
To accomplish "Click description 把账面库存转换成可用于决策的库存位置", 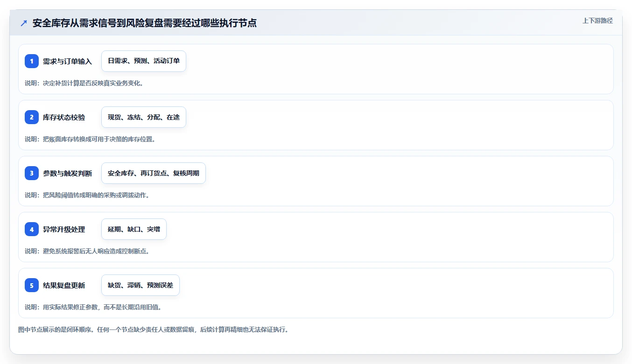I will pyautogui.click(x=90, y=139).
